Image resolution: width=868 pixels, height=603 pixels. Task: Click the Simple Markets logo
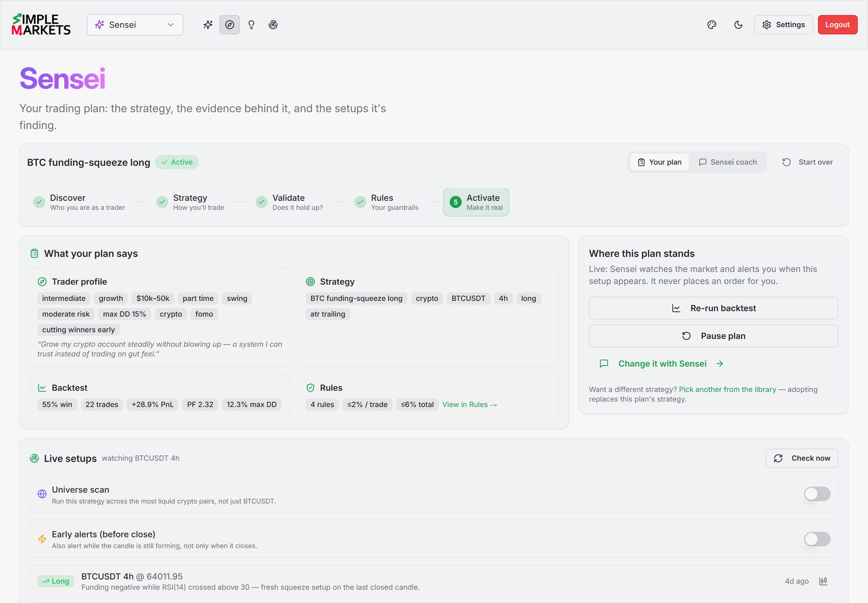pos(41,25)
